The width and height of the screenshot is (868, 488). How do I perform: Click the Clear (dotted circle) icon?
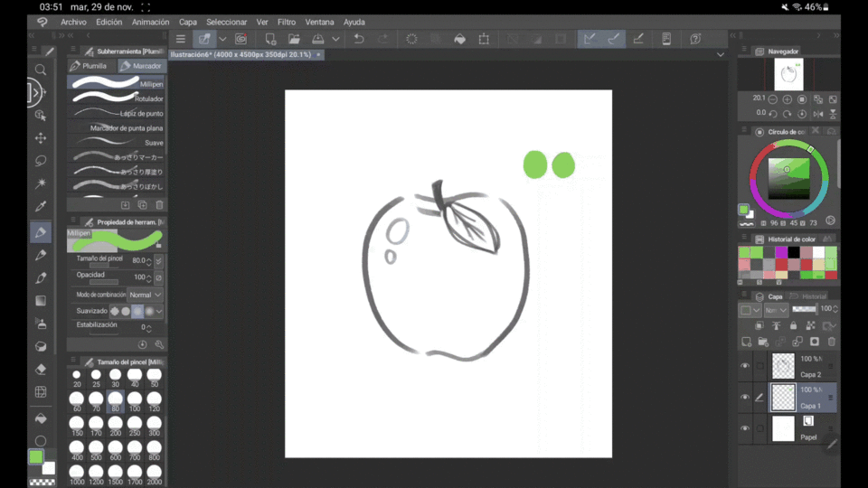coord(411,39)
